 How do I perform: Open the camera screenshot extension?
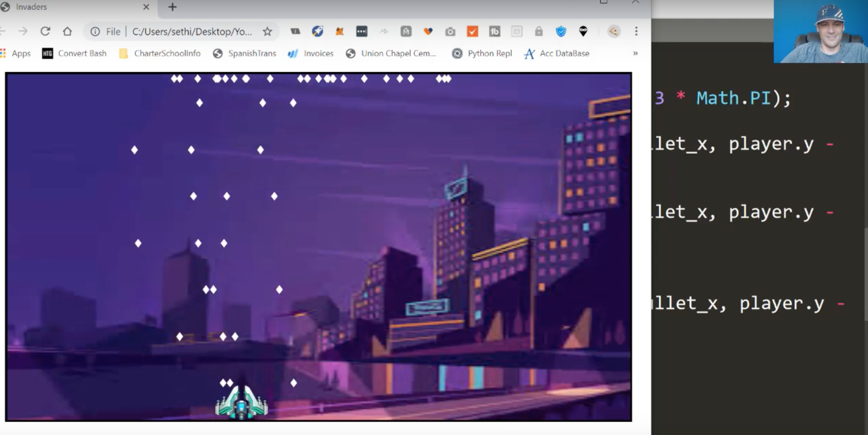[450, 32]
